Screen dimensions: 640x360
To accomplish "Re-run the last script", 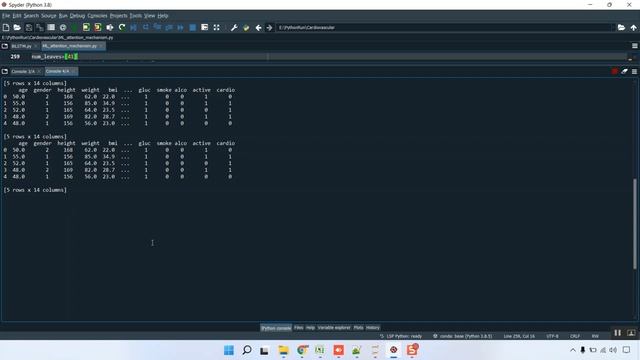I will pyautogui.click(x=122, y=27).
